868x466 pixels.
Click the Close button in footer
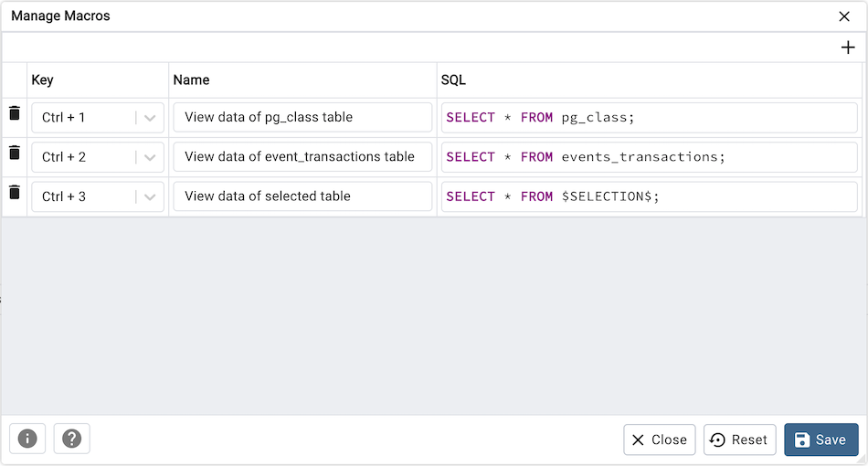[x=659, y=440]
